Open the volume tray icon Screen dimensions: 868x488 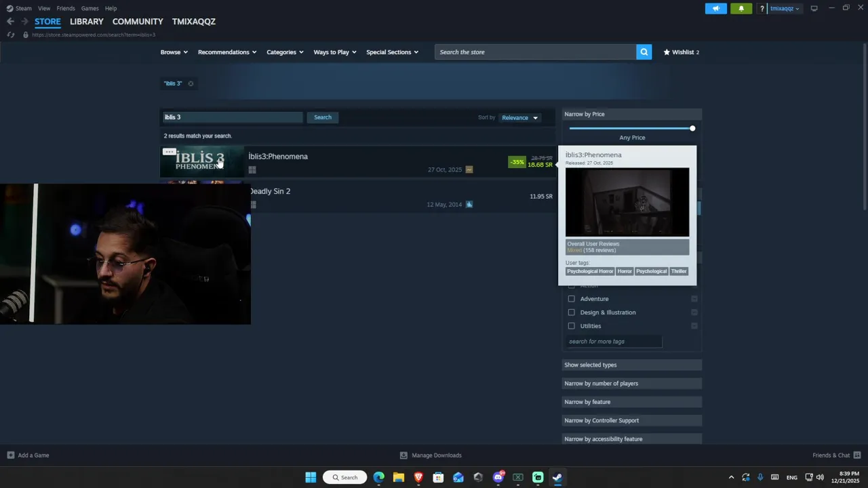coord(821,477)
